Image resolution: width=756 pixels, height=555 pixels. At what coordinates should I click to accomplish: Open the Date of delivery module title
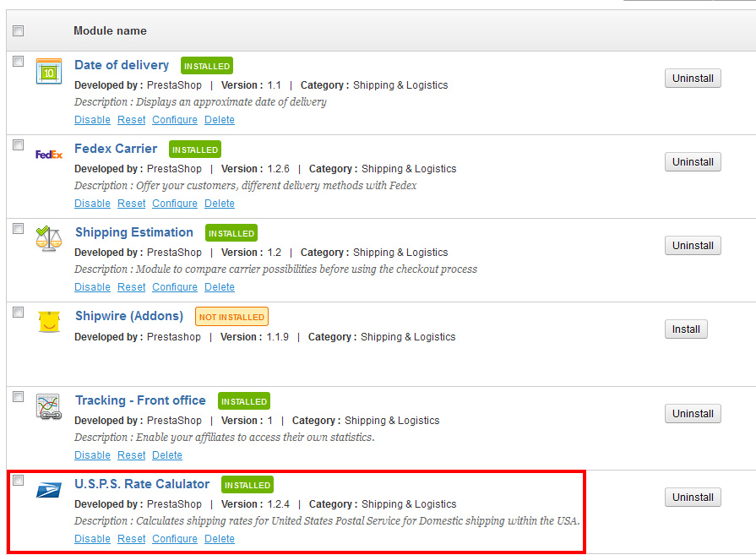122,65
